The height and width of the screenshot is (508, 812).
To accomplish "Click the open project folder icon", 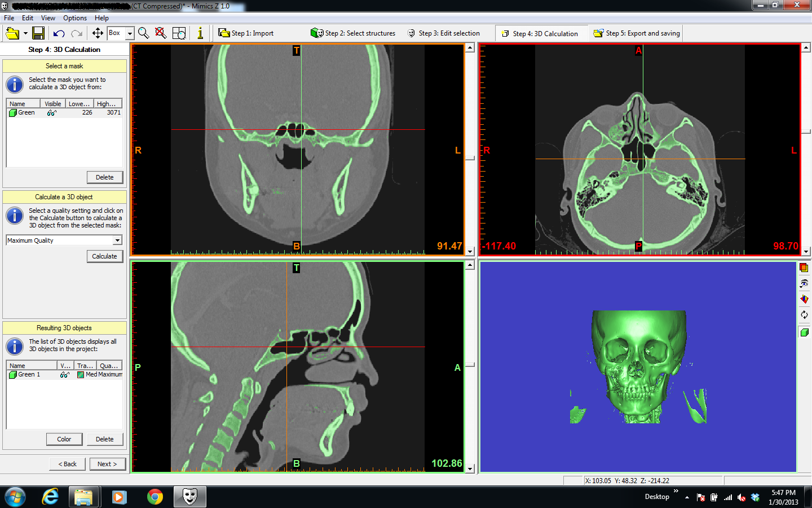I will pyautogui.click(x=12, y=33).
